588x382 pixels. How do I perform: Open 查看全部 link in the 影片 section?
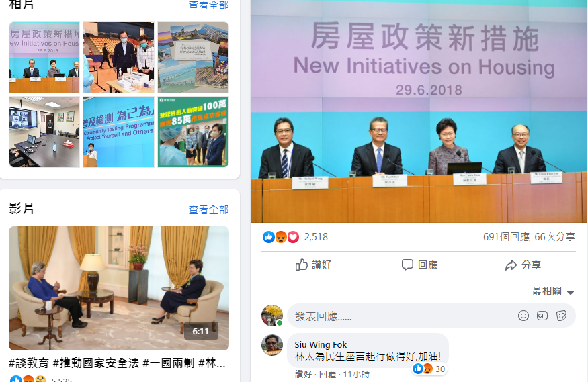click(208, 209)
